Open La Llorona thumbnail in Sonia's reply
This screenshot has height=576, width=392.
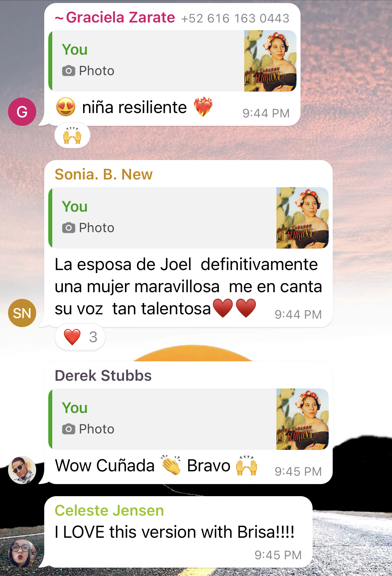(302, 218)
